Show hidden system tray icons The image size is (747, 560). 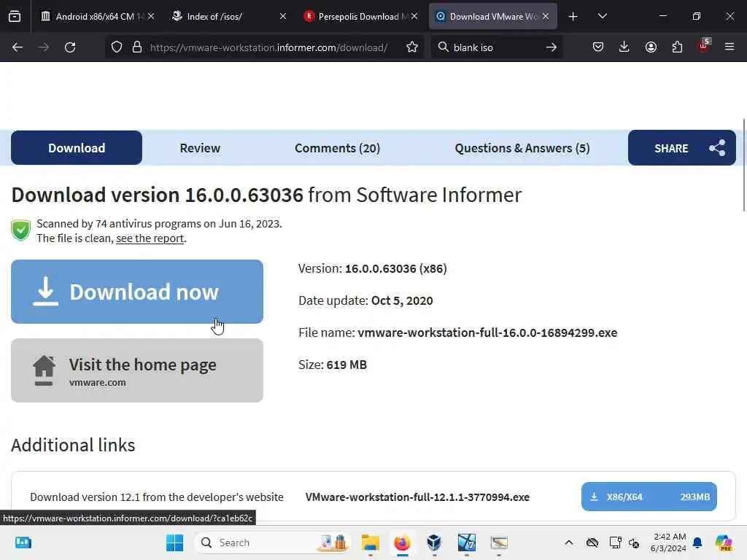coord(569,542)
